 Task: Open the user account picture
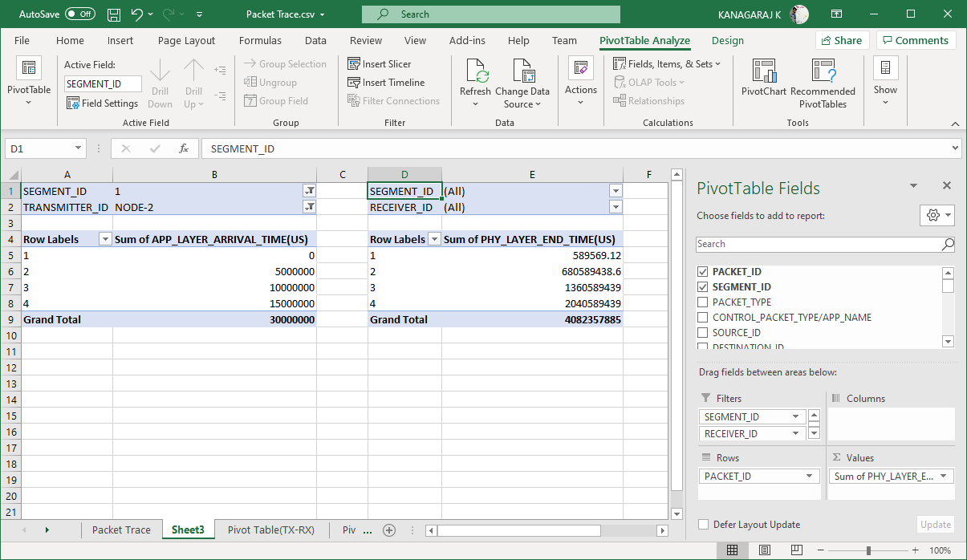(799, 14)
